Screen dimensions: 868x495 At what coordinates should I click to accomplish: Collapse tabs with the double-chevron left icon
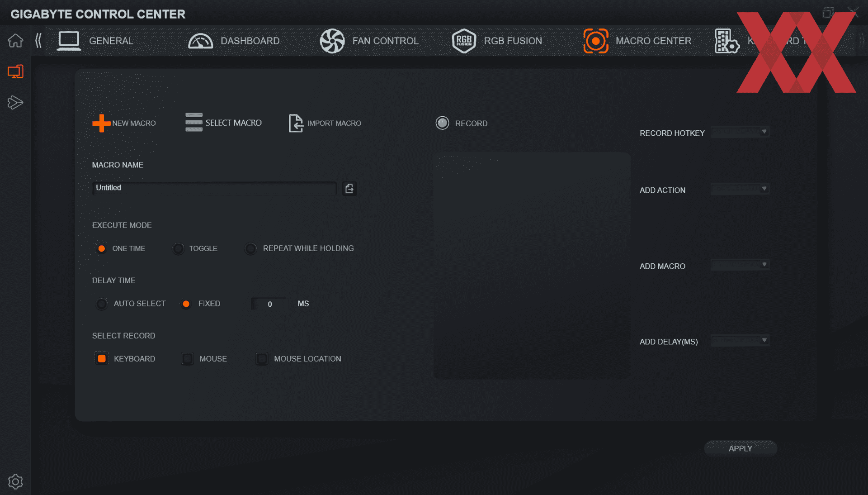pyautogui.click(x=38, y=41)
